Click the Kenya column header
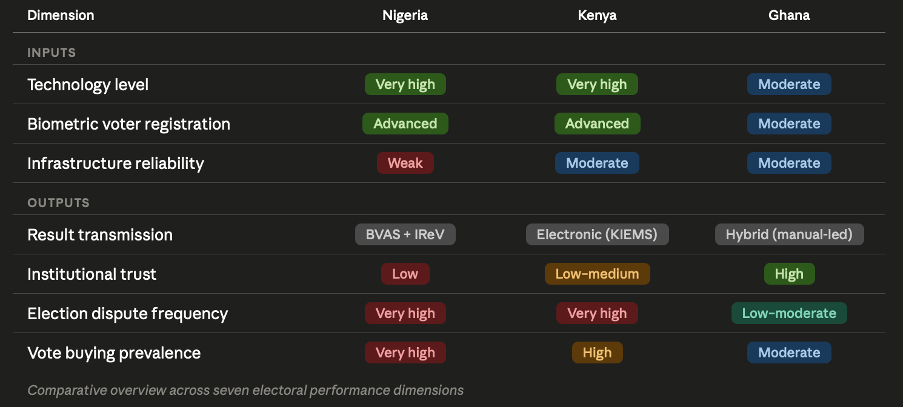The height and width of the screenshot is (408, 904). (597, 16)
